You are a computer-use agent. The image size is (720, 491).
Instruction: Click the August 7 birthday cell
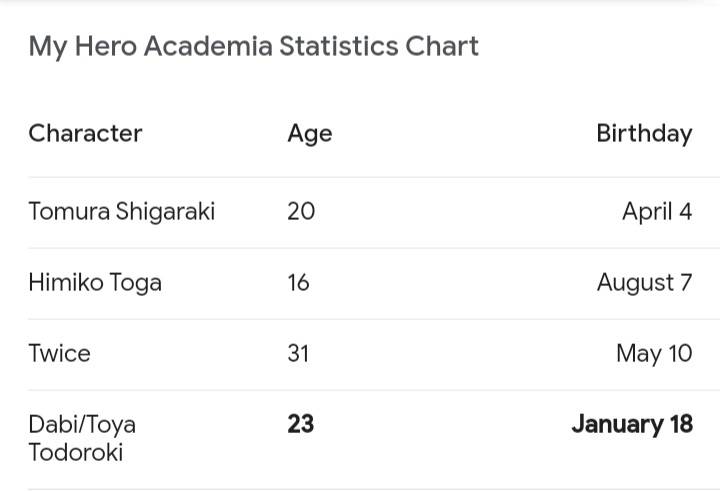[644, 282]
